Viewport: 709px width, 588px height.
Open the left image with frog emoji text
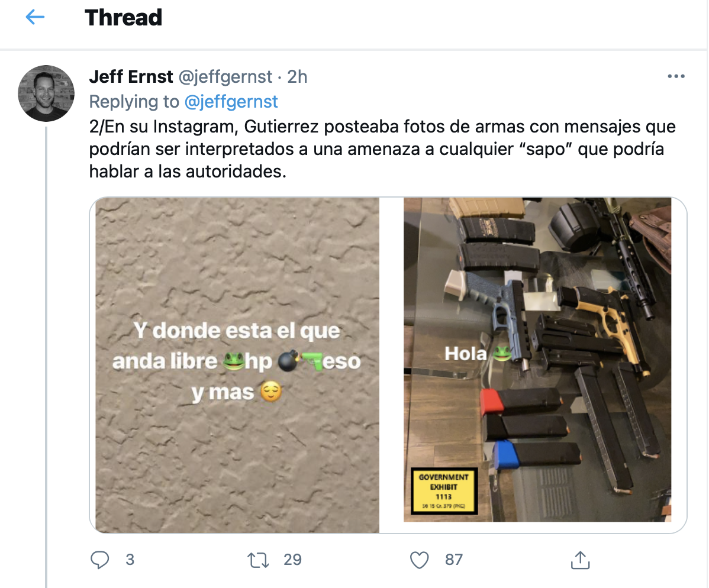click(237, 365)
